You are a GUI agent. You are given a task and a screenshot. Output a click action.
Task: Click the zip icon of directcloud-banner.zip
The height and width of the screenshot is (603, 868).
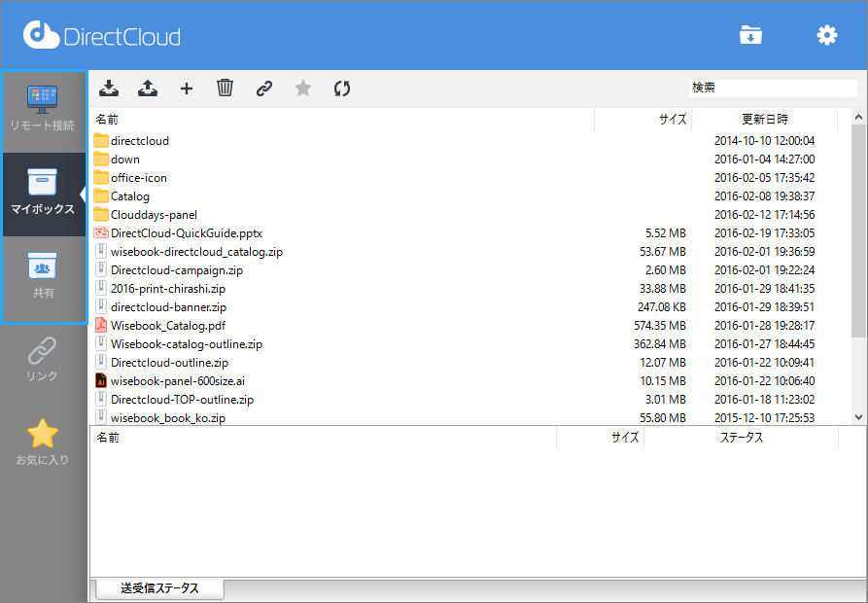click(101, 306)
